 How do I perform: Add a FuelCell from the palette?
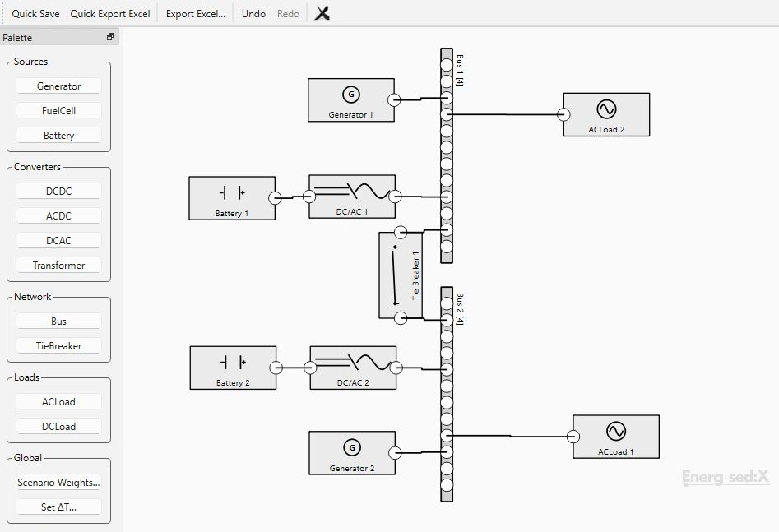(x=58, y=111)
